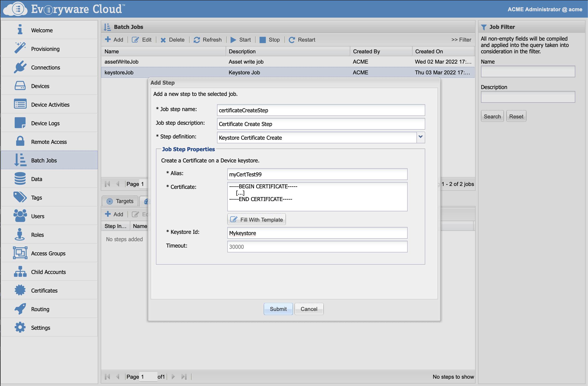
Task: Open Settings gear icon
Action: point(20,327)
